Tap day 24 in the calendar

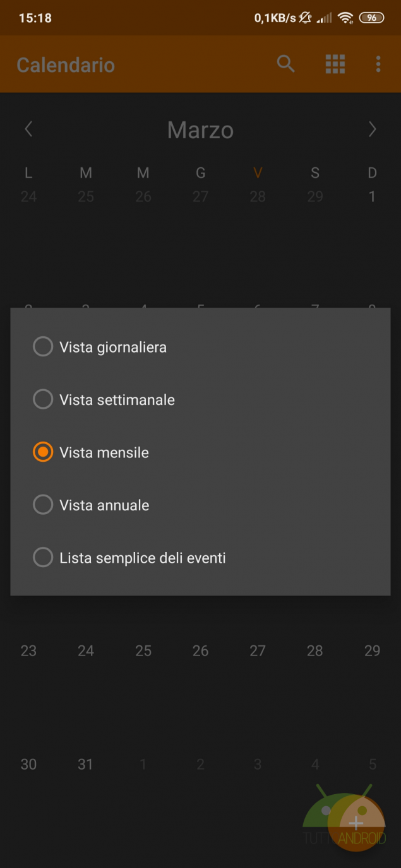tap(86, 650)
